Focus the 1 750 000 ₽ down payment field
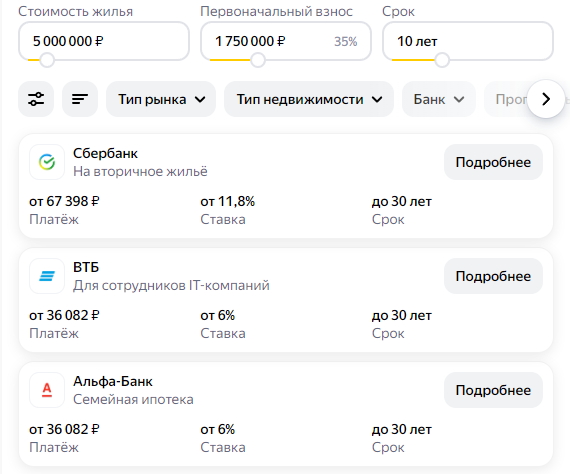 click(x=286, y=41)
